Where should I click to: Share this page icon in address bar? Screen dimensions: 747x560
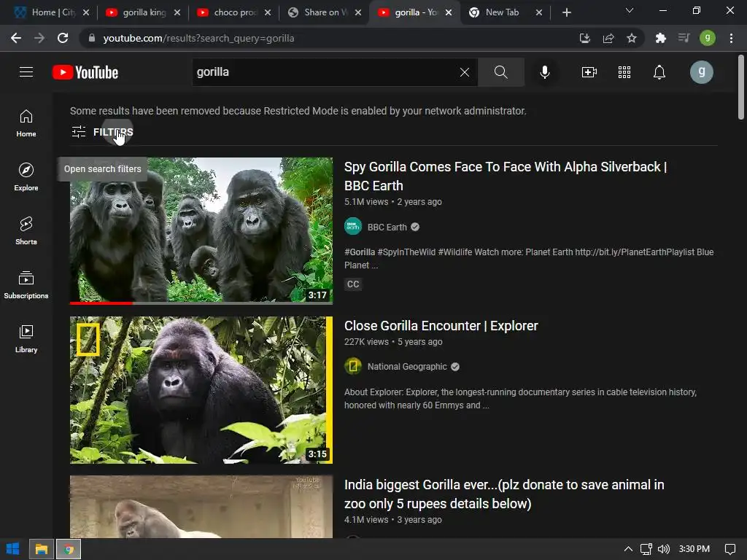click(608, 38)
